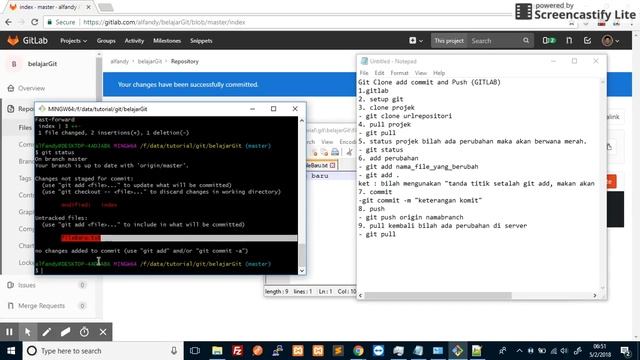Open the user avatar dropdown in GitLab
The height and width of the screenshot is (360, 640).
coord(610,40)
